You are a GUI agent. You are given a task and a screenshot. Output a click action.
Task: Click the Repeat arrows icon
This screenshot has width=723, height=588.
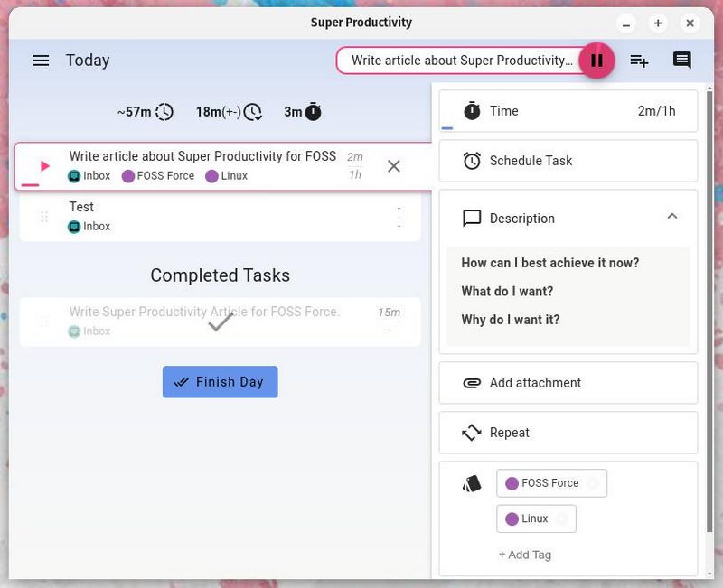(472, 433)
